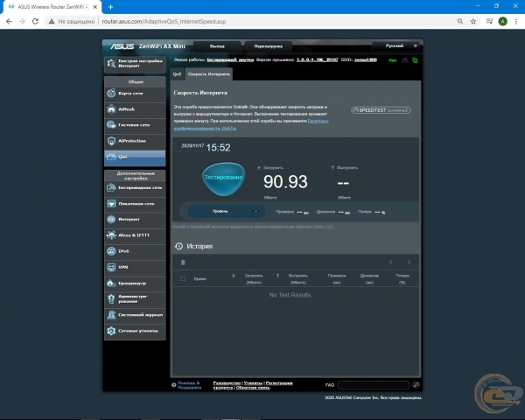This screenshot has width=525, height=420.
Task: Open Network Tools (Сетевые утилиты)
Action: [135, 331]
